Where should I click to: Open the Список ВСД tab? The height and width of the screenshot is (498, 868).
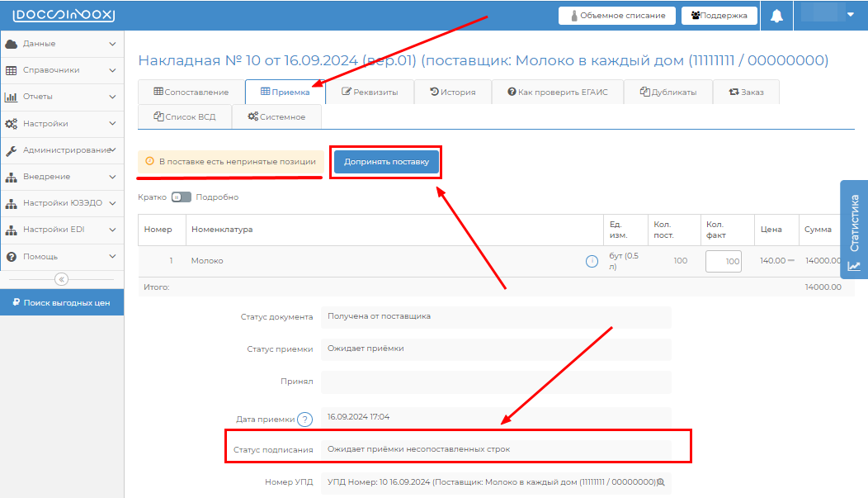point(185,116)
